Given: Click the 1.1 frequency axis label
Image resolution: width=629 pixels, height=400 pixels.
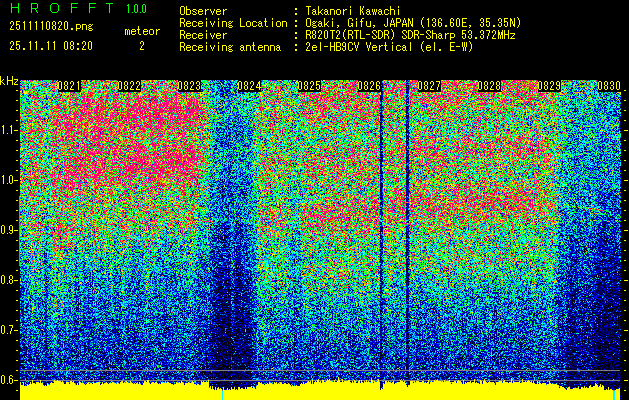Looking at the screenshot, I should (x=9, y=130).
